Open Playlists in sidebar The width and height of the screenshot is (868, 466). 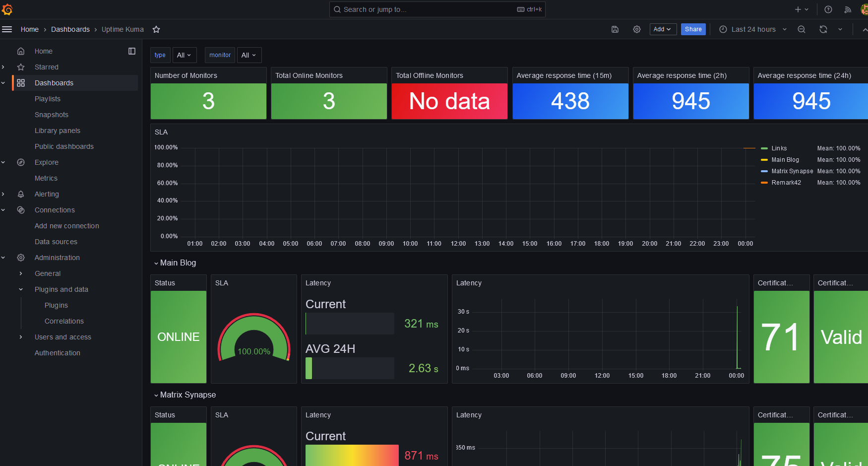(48, 99)
